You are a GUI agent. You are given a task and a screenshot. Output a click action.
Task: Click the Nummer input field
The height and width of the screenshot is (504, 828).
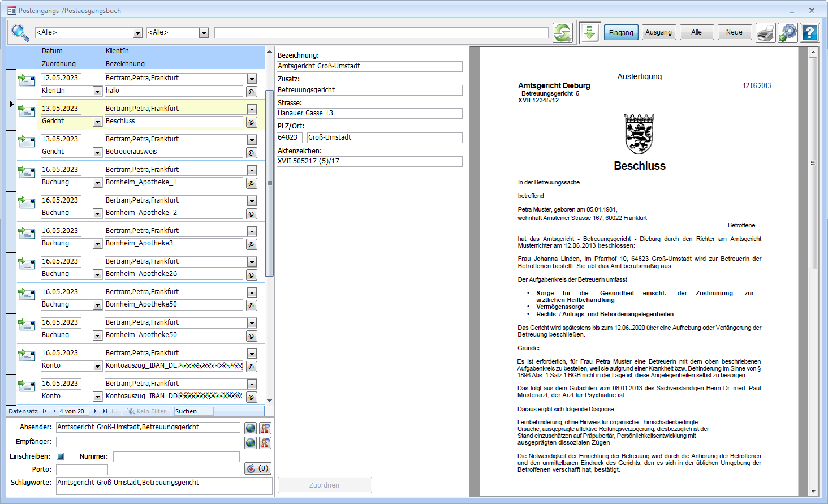pos(176,456)
